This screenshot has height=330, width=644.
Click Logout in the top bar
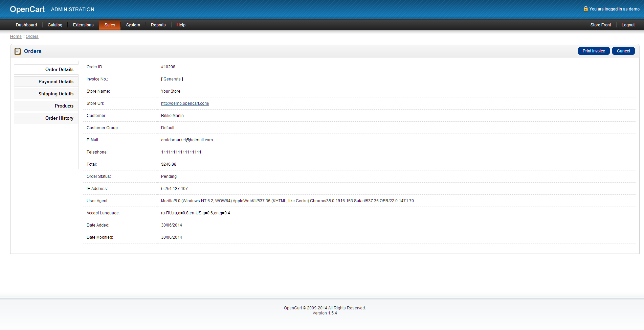coord(628,25)
